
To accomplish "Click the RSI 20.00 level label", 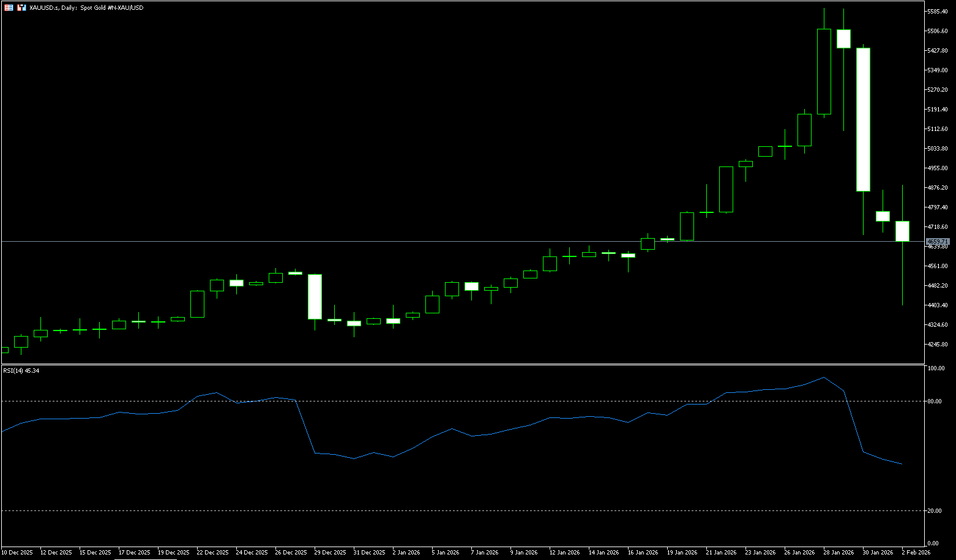I will click(935, 511).
